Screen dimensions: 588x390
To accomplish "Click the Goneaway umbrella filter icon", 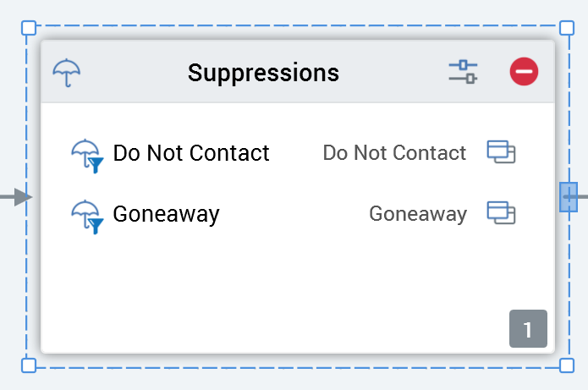I will click(x=86, y=216).
